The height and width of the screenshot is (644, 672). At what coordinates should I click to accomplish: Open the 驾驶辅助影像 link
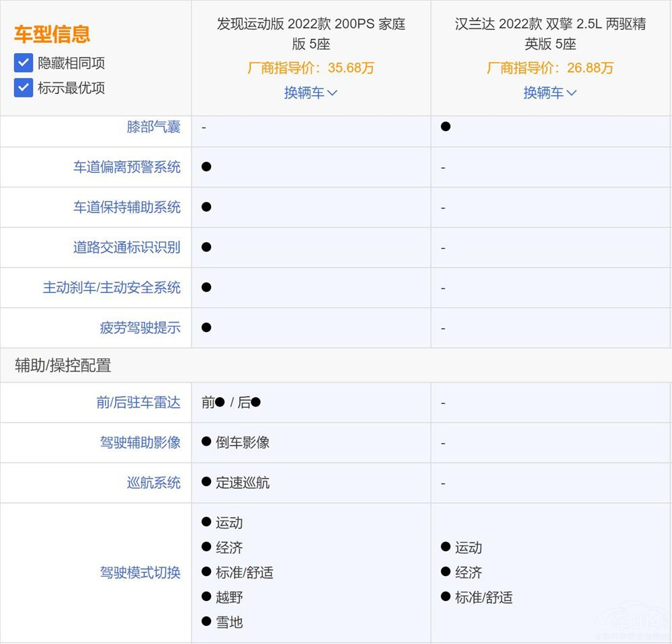click(140, 442)
